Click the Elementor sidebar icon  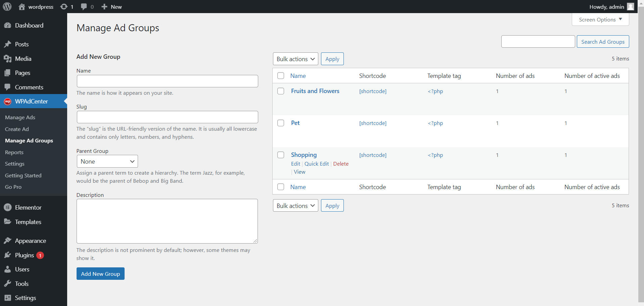click(x=7, y=207)
